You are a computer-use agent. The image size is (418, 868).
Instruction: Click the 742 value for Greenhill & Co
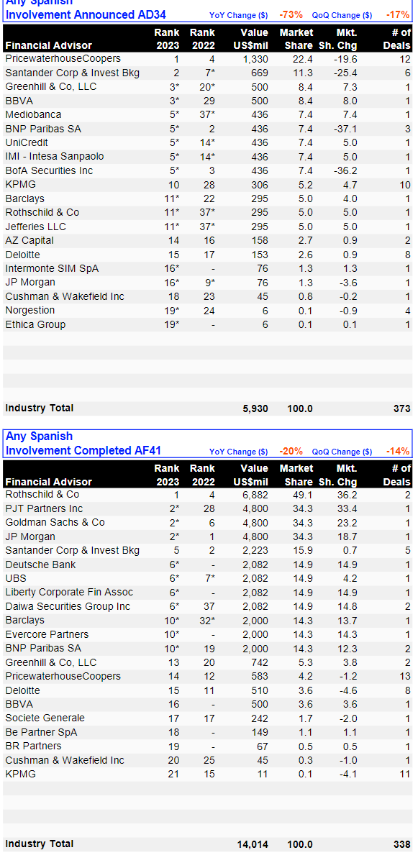260,662
